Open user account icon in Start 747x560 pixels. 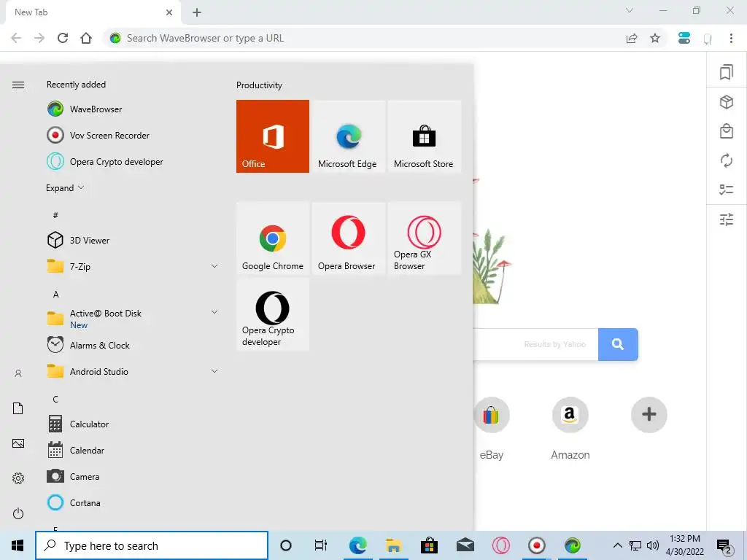[x=18, y=373]
